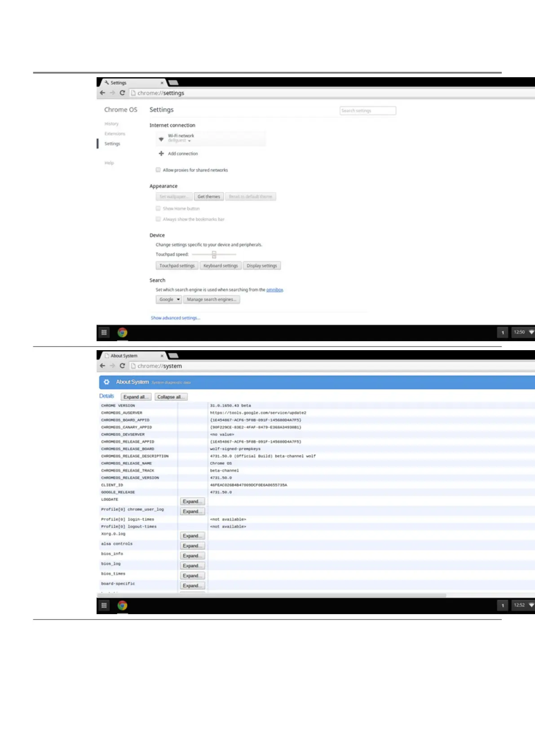Click the gear icon in About System header
This screenshot has height=756, width=535.
click(106, 382)
